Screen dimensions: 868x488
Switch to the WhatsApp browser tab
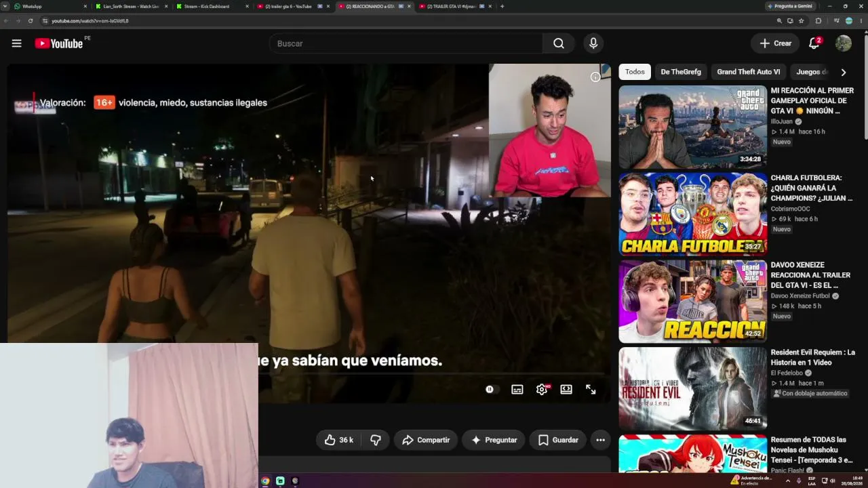coord(50,6)
